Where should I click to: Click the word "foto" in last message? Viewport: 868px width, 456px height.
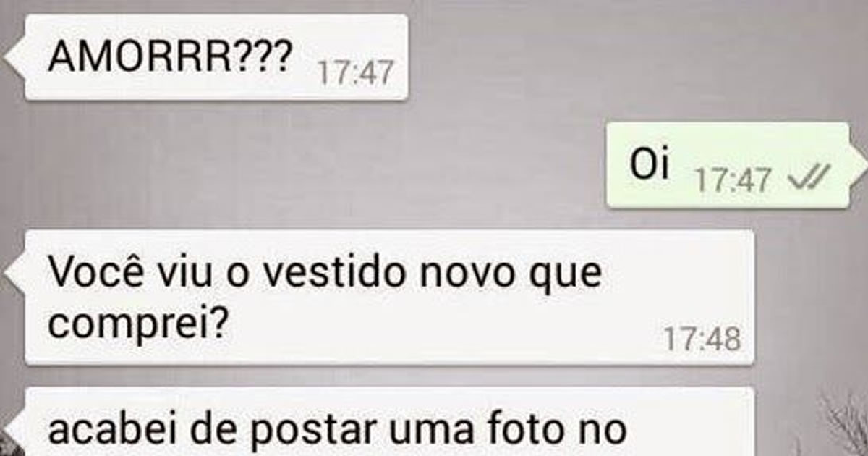pos(527,429)
